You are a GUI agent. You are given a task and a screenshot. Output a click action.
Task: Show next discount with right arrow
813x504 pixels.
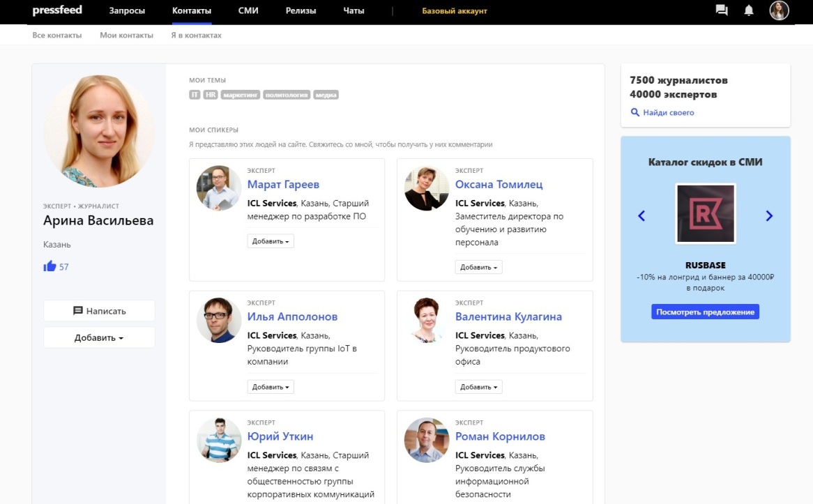[769, 216]
